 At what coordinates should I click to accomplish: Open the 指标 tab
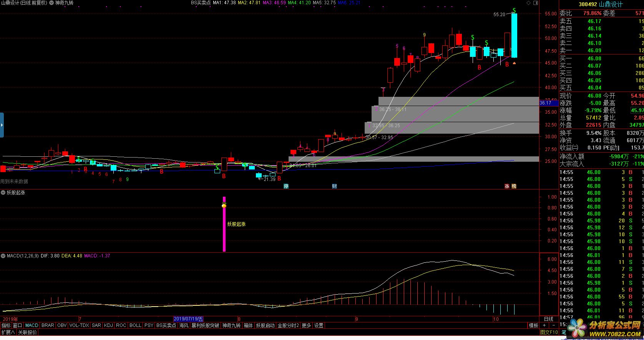point(6,325)
